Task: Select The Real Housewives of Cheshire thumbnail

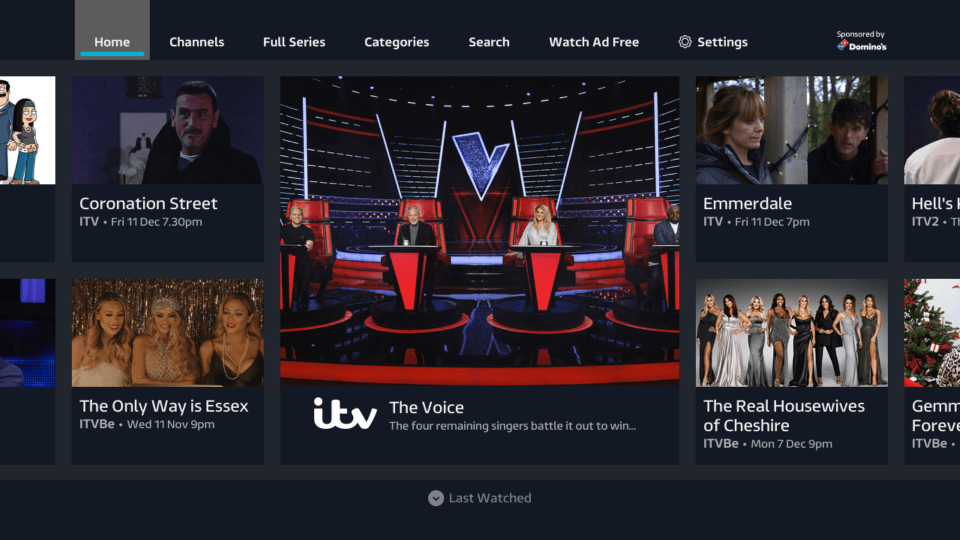Action: click(792, 332)
